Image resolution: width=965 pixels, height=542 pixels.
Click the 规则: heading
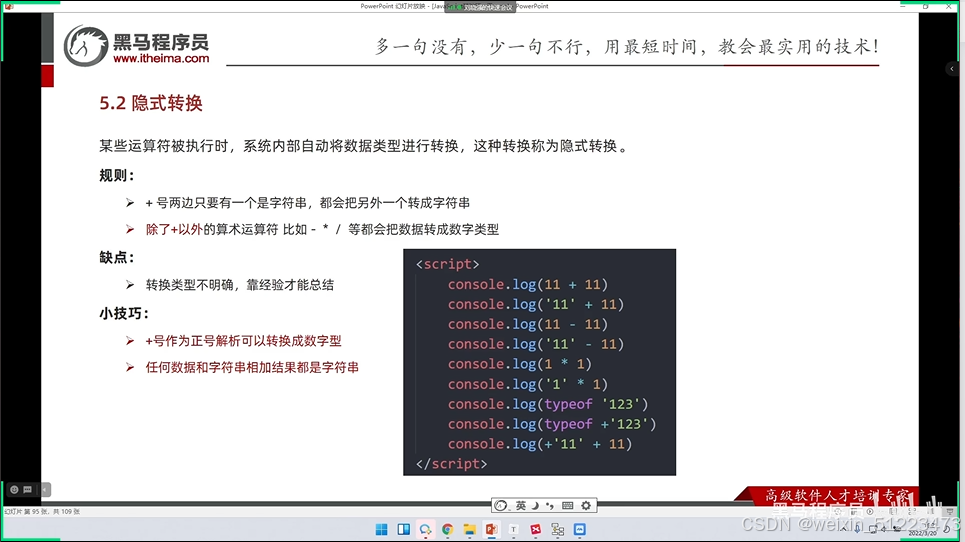116,176
